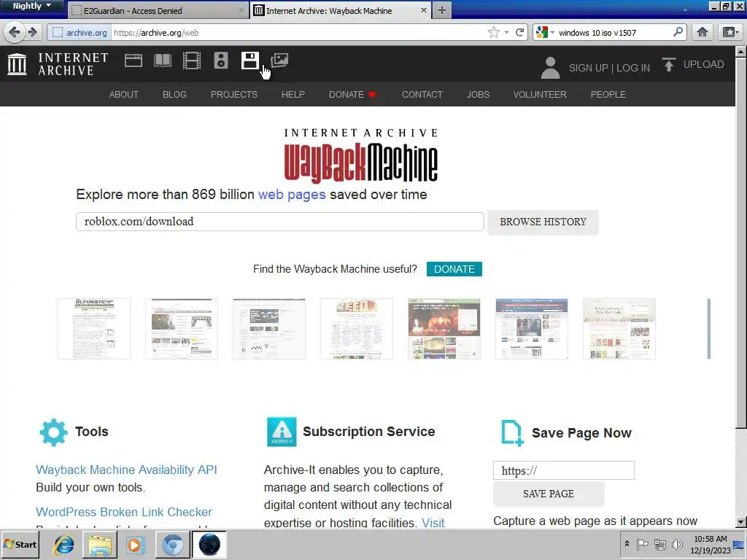Reload the page with refresh icon
Viewport: 747px width, 560px height.
click(x=519, y=32)
